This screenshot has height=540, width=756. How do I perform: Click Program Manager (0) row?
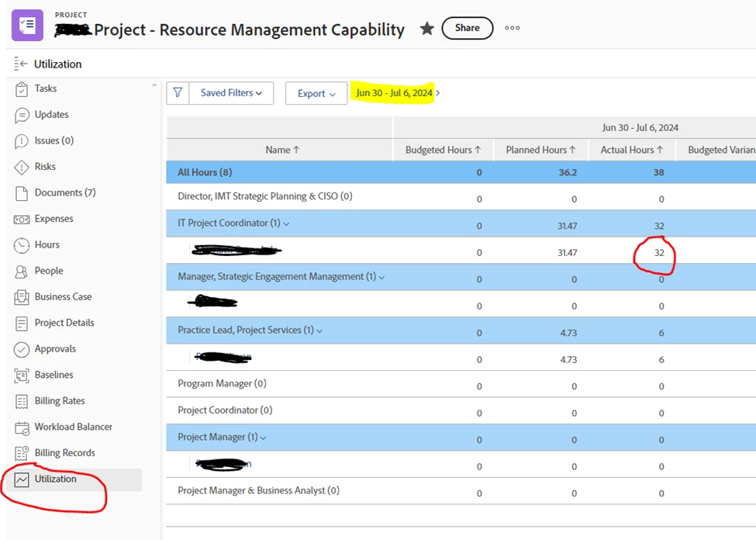click(461, 384)
